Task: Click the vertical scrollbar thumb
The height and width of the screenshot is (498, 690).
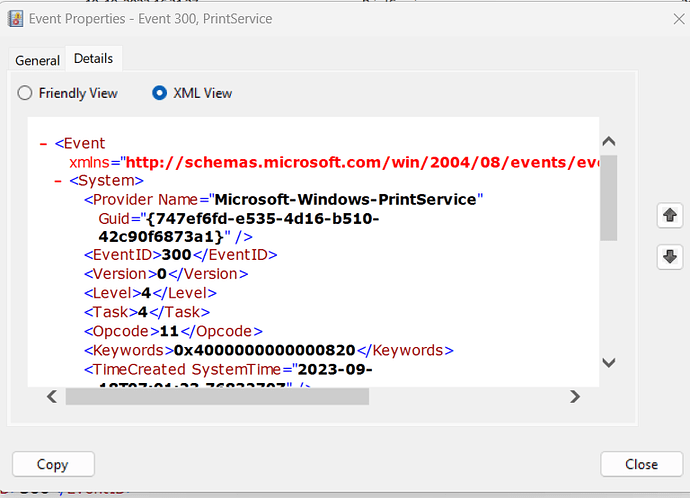Action: [x=609, y=198]
